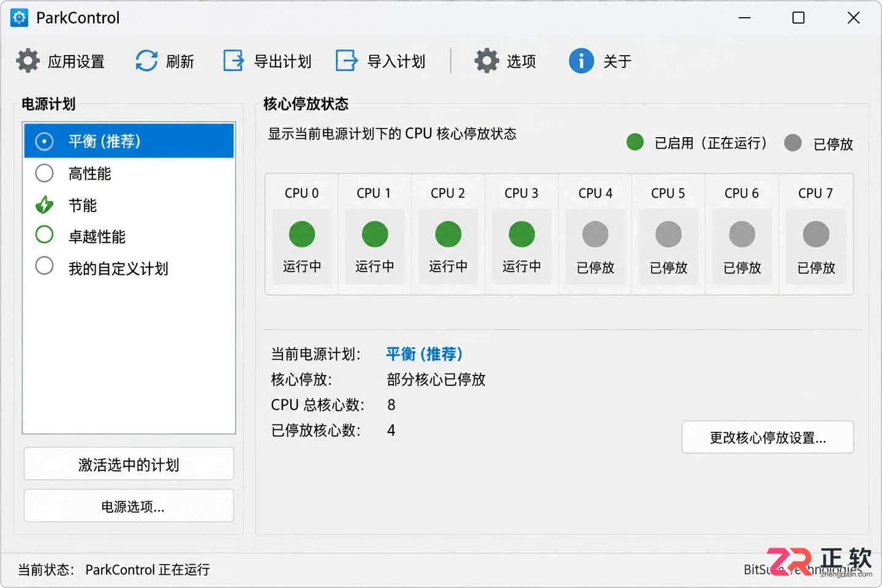Click the 导出计划 toolbar label

coord(283,61)
